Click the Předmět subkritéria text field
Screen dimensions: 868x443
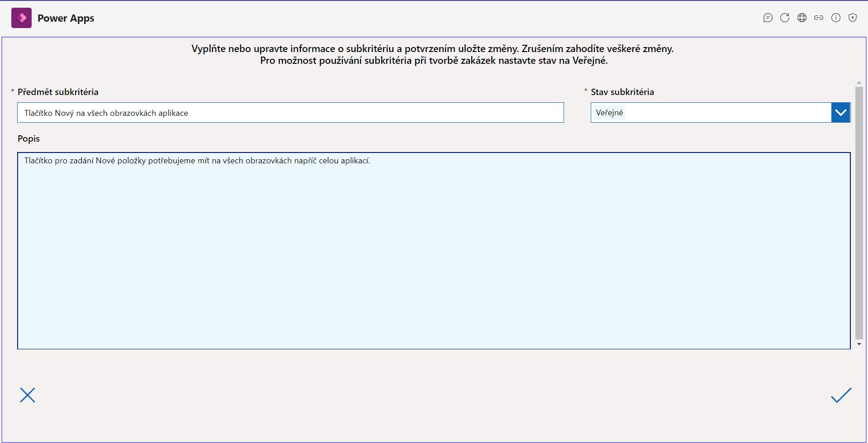290,113
